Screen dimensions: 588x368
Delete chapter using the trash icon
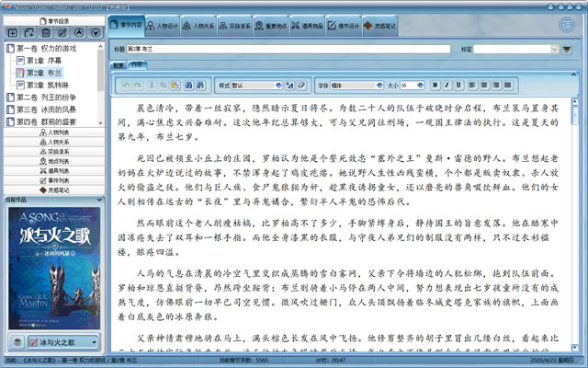(46, 32)
